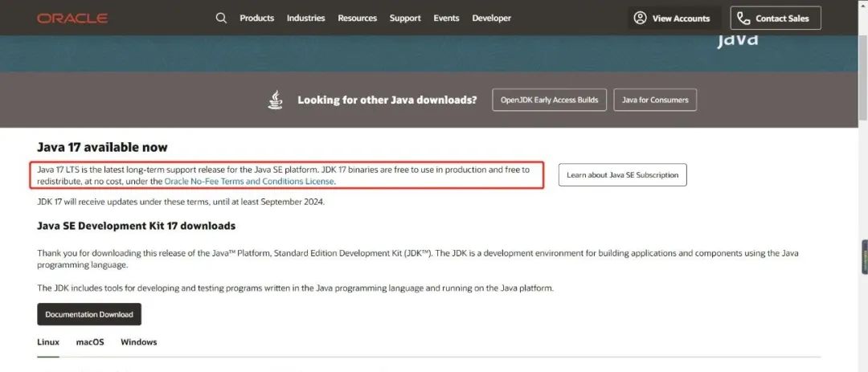Open the Support menu
This screenshot has height=372, width=868.
405,18
